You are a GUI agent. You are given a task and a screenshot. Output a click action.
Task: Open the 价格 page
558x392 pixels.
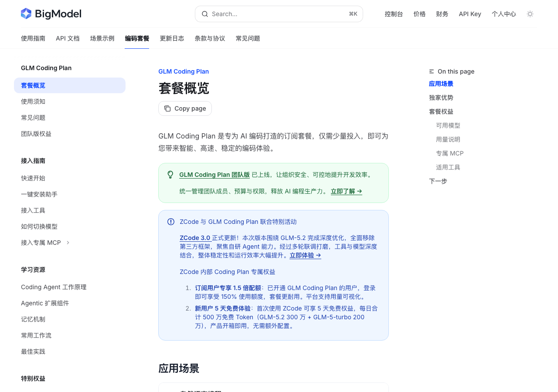[x=419, y=14]
